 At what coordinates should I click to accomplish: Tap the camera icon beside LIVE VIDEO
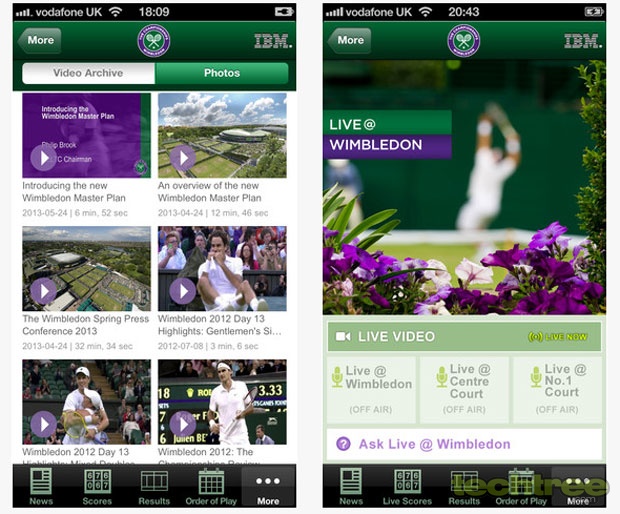343,337
